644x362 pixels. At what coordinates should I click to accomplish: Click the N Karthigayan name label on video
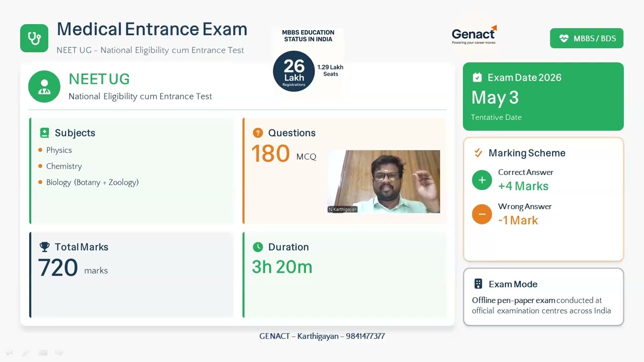(x=343, y=209)
